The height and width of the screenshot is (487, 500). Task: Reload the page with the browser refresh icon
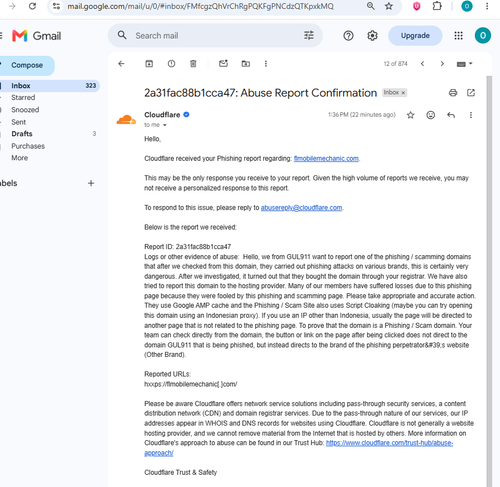pos(32,6)
